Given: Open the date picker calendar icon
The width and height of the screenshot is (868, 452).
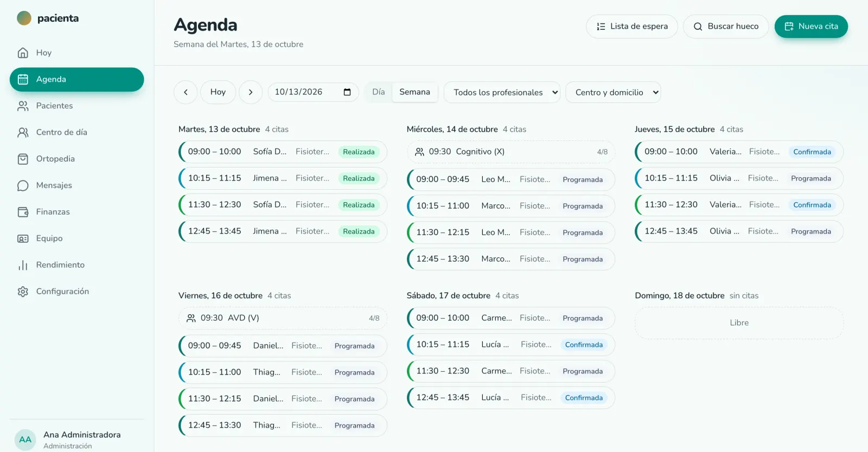Looking at the screenshot, I should [347, 92].
